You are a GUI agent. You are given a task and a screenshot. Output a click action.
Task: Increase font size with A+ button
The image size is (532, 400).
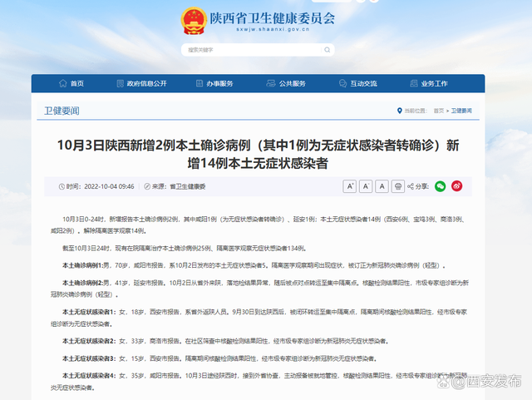350,186
